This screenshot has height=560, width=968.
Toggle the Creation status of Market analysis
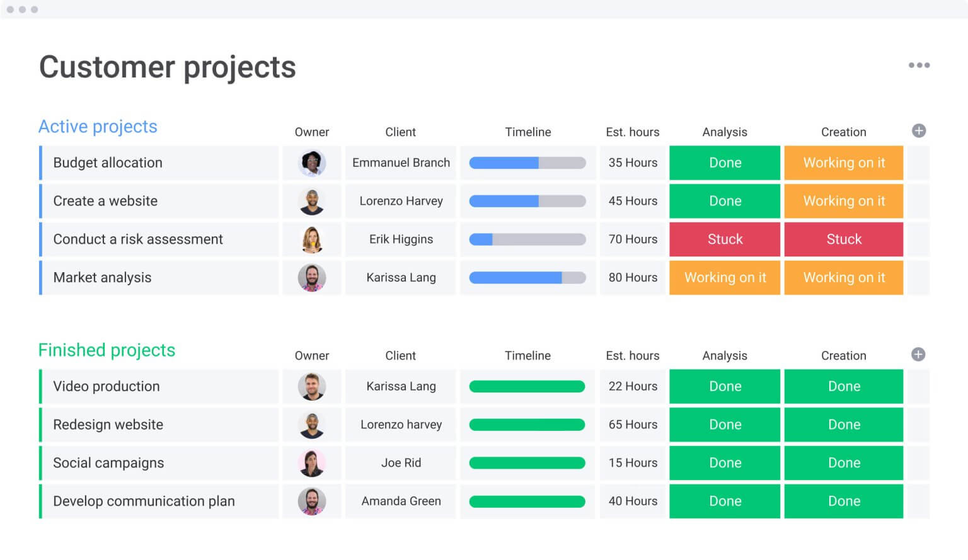pos(844,277)
